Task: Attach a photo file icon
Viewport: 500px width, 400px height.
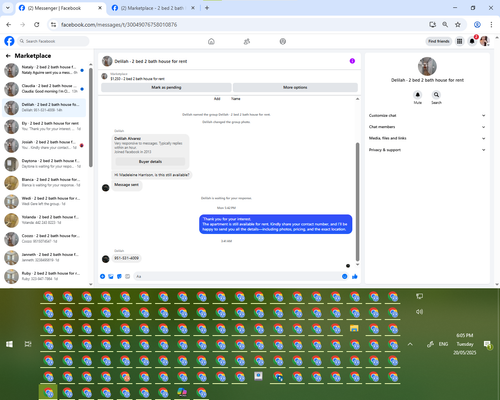Action: [111, 276]
